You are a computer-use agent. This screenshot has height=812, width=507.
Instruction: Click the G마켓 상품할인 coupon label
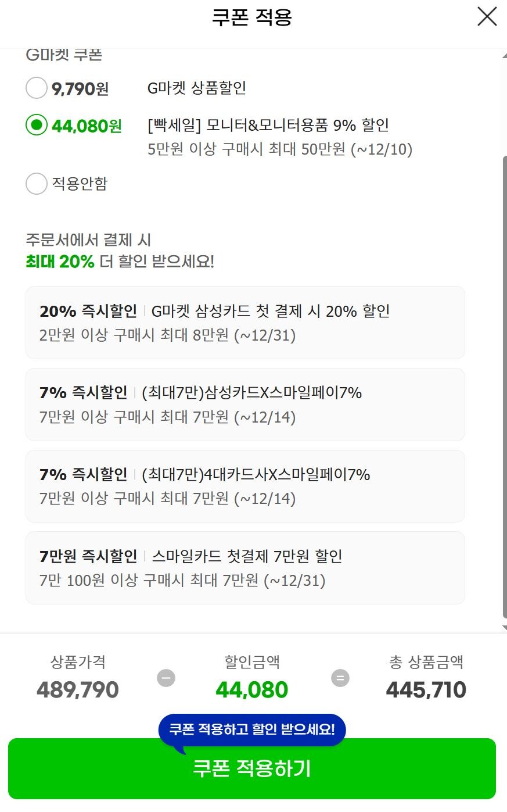click(197, 88)
